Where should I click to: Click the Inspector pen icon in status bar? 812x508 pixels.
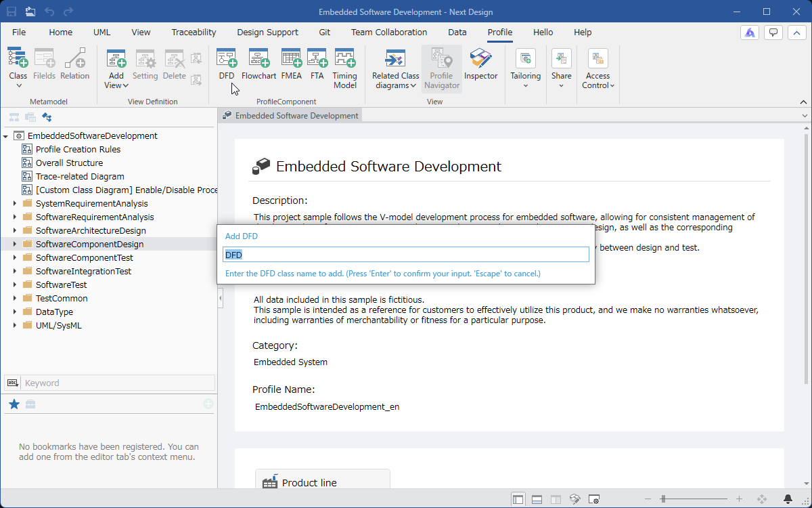[x=575, y=499]
